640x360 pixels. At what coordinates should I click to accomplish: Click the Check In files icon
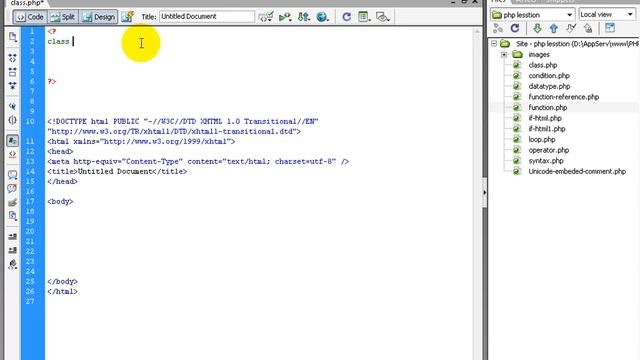point(588,28)
